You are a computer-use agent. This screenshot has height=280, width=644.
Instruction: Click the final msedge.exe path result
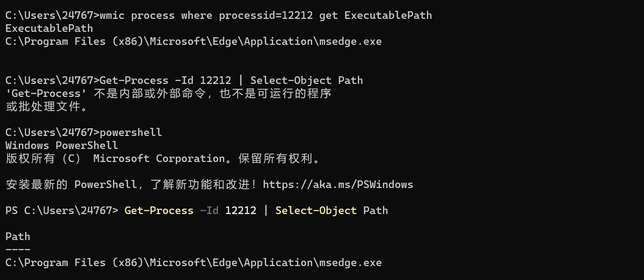[193, 262]
